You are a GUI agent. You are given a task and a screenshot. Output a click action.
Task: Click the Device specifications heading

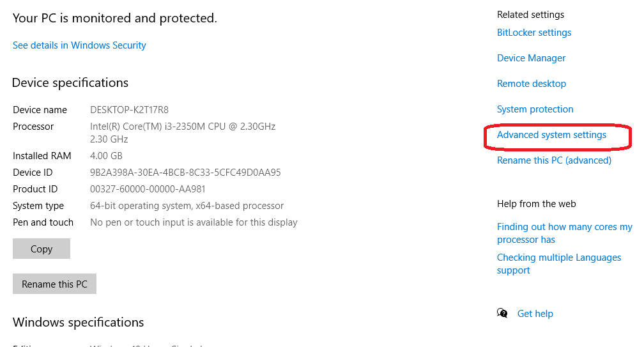pyautogui.click(x=70, y=82)
